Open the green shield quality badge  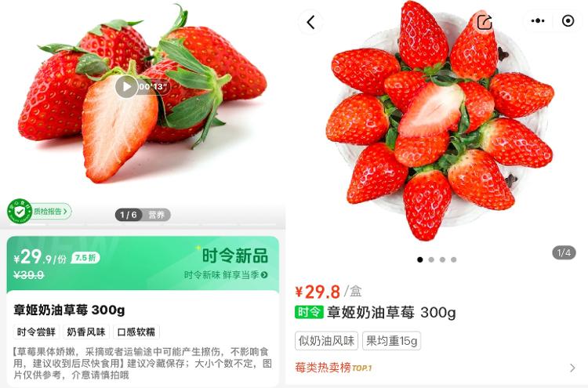19,212
